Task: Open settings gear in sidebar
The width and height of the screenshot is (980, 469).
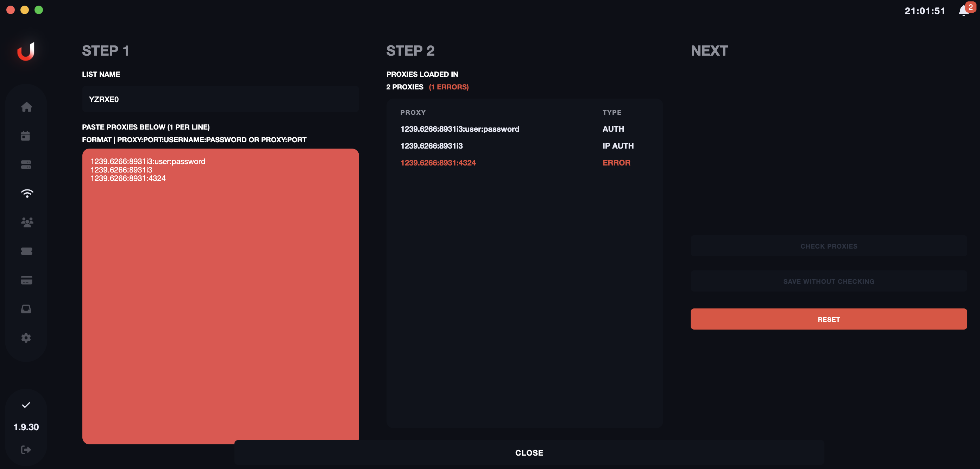Action: click(x=26, y=338)
